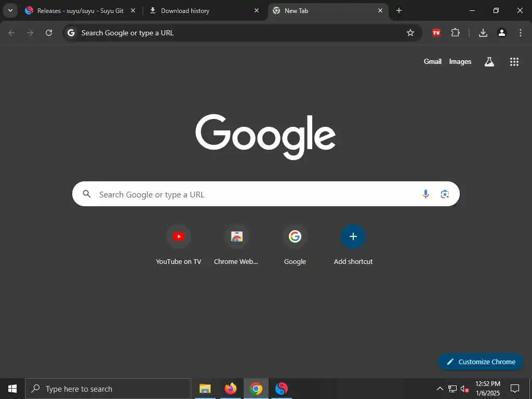This screenshot has width=532, height=399.
Task: Open the Chrome three-dot menu
Action: click(521, 33)
